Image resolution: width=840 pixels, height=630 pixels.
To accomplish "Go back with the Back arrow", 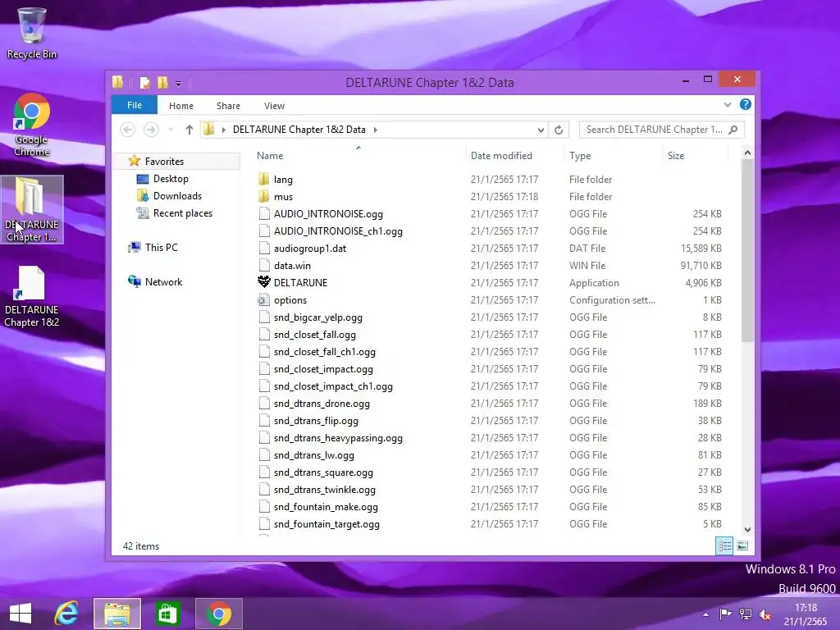I will tap(127, 130).
